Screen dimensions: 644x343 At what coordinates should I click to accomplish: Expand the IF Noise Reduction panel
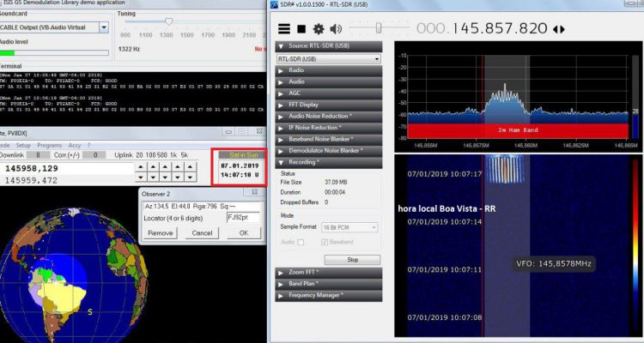329,128
